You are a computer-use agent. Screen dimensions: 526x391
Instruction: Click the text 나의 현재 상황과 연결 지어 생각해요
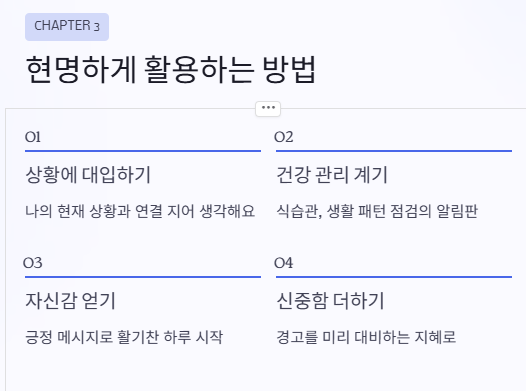click(x=140, y=211)
